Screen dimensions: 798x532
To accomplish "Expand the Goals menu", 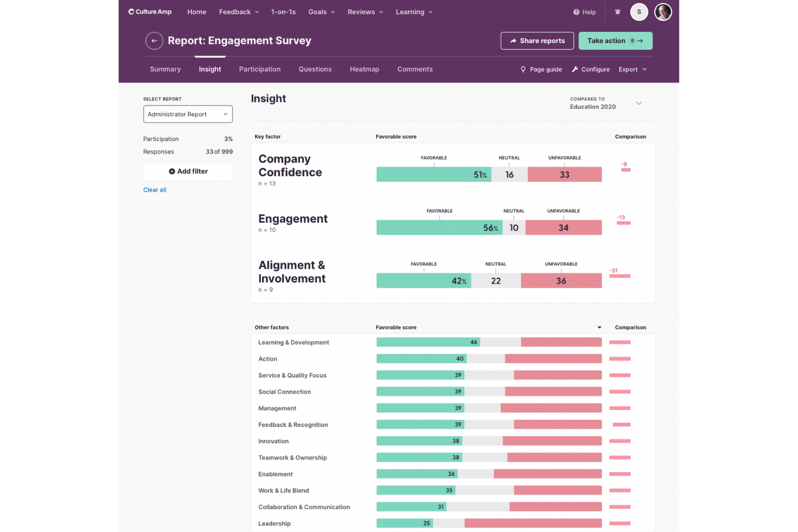I will point(322,12).
